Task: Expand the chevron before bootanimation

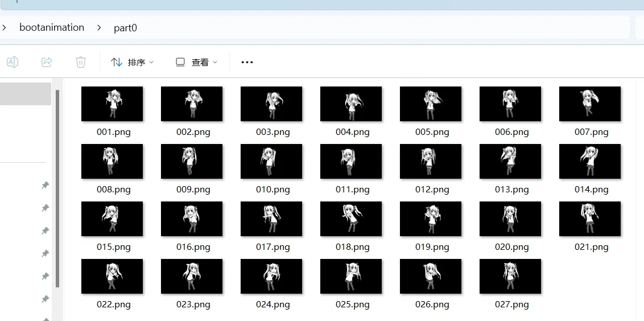Action: point(4,28)
